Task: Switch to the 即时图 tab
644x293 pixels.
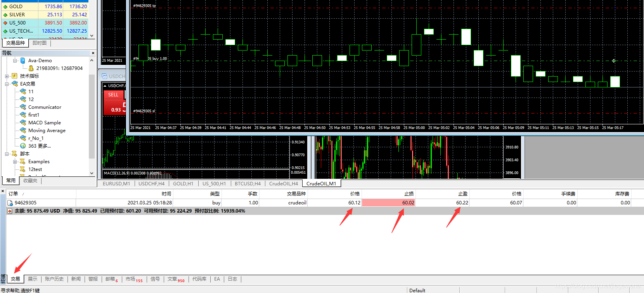Action: [40, 43]
